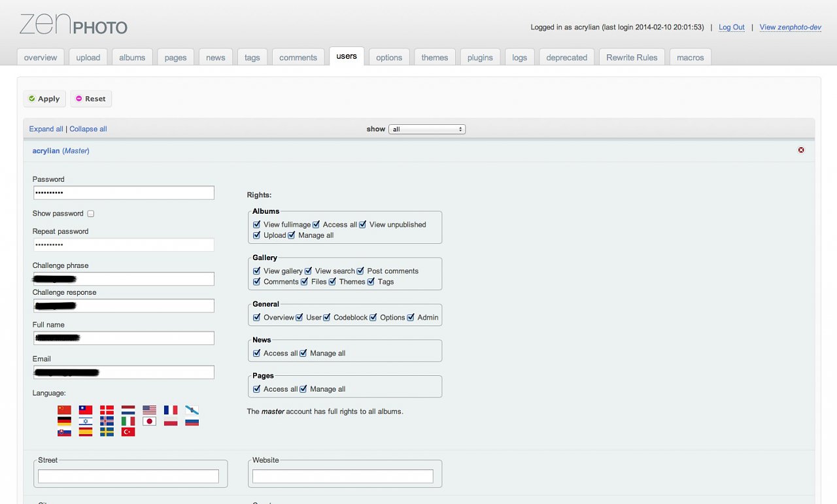
Task: Uncheck View unpublished under Albums rights
Action: 362,224
